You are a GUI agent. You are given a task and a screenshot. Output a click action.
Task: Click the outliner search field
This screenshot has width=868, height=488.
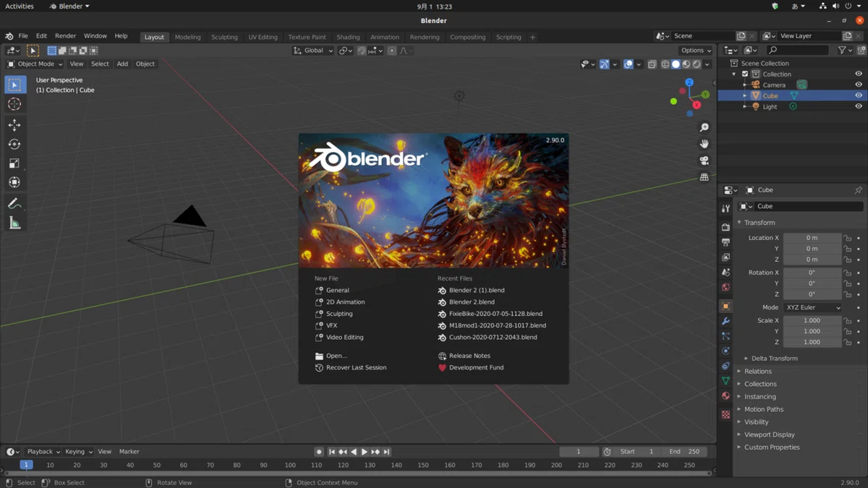798,51
